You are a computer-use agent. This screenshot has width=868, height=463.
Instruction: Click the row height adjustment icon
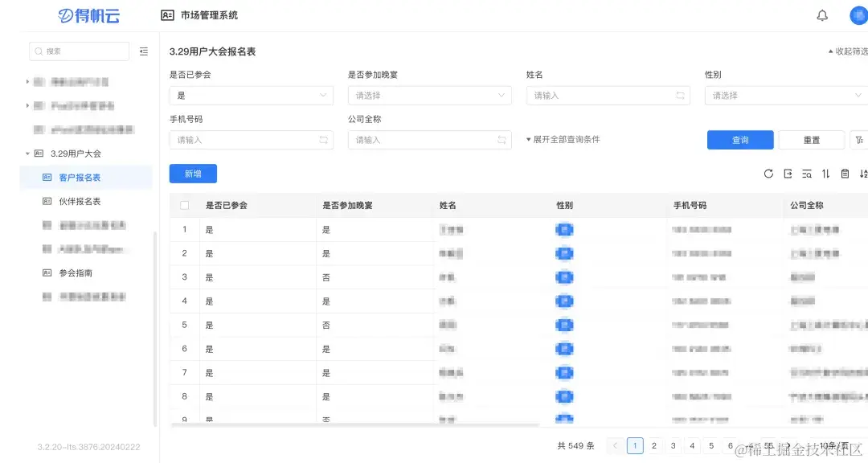825,173
